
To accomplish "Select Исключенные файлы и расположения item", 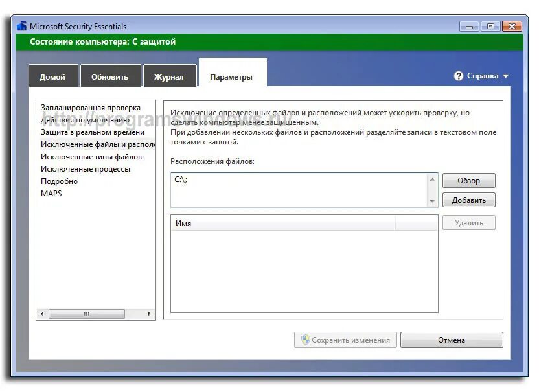I will pos(97,144).
